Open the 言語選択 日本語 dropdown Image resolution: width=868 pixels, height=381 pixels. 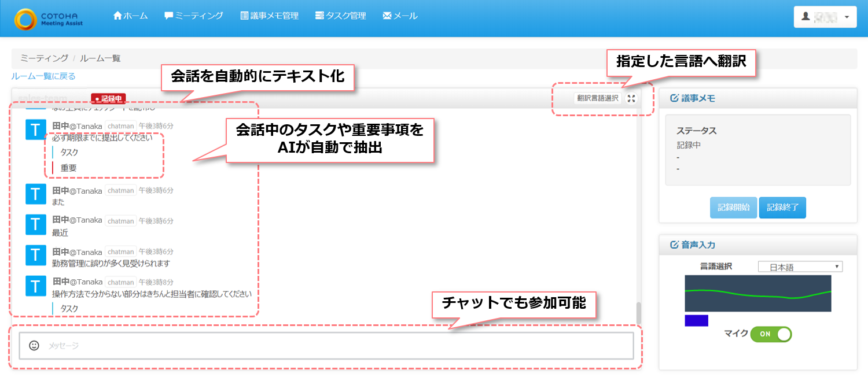point(800,267)
